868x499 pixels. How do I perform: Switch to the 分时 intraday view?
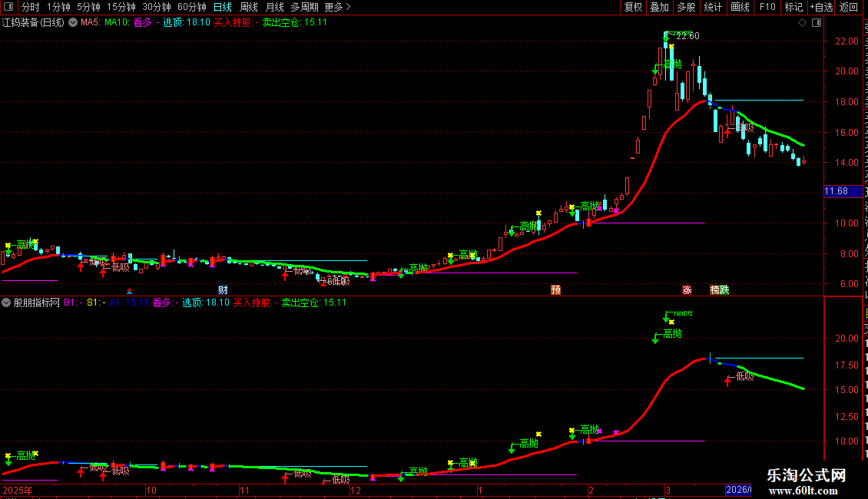[31, 7]
